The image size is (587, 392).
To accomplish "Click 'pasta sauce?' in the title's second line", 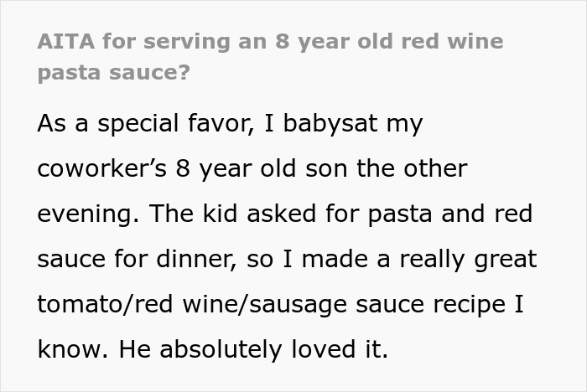I will click(113, 72).
